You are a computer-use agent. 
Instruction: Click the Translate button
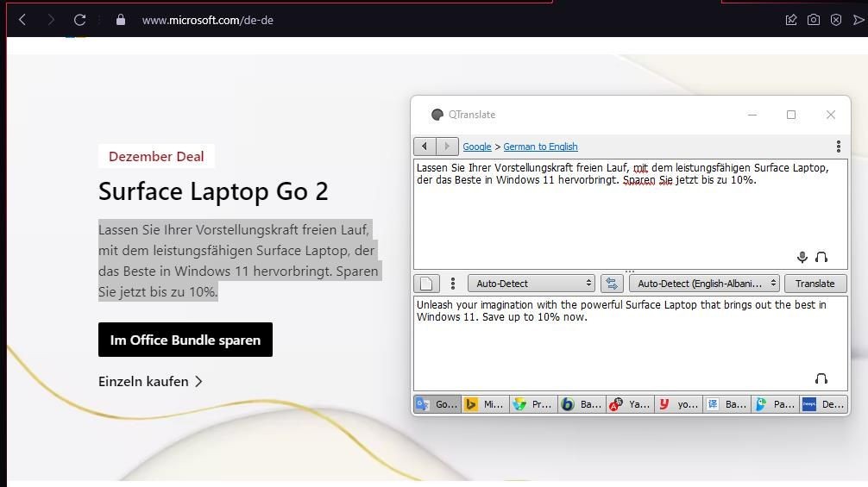tap(815, 284)
